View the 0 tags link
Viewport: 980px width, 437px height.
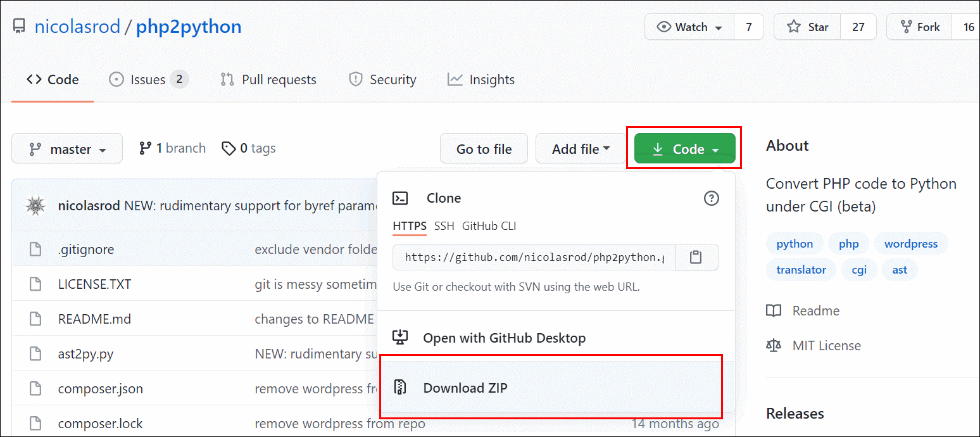click(249, 148)
